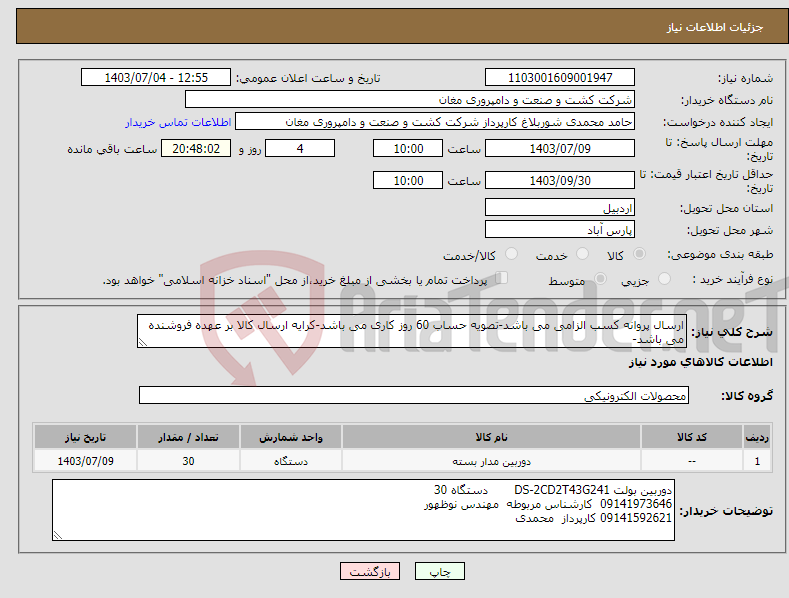Click the unit cell دستگاه

coord(291,461)
